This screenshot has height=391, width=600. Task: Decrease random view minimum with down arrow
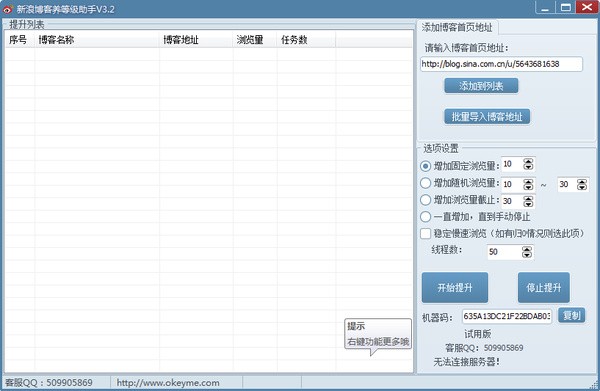[528, 187]
